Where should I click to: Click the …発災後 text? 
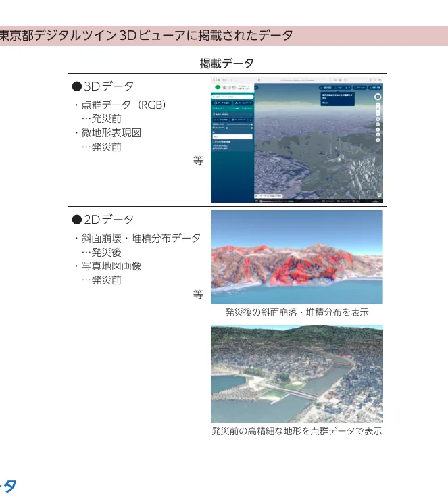coord(101,253)
